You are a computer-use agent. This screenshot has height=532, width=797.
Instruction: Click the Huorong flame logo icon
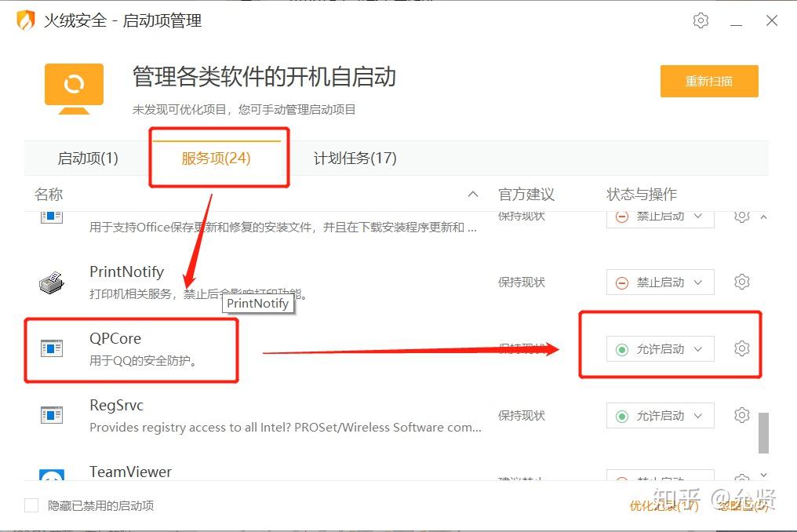point(26,20)
